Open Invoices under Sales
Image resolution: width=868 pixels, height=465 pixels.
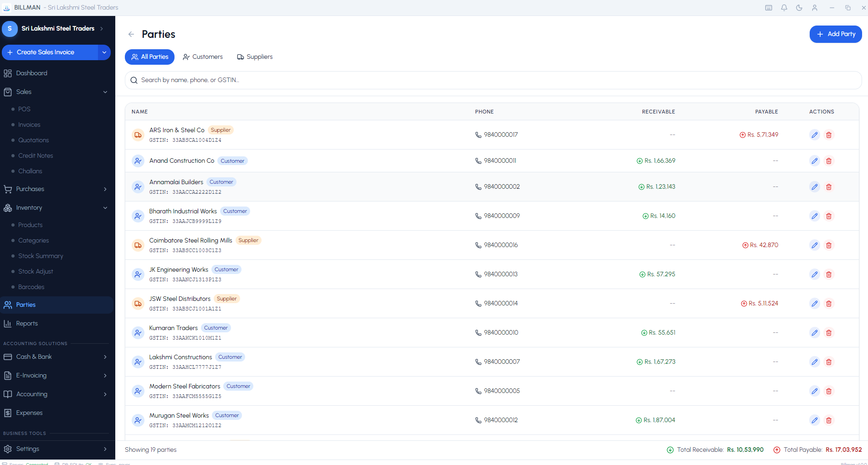click(29, 125)
